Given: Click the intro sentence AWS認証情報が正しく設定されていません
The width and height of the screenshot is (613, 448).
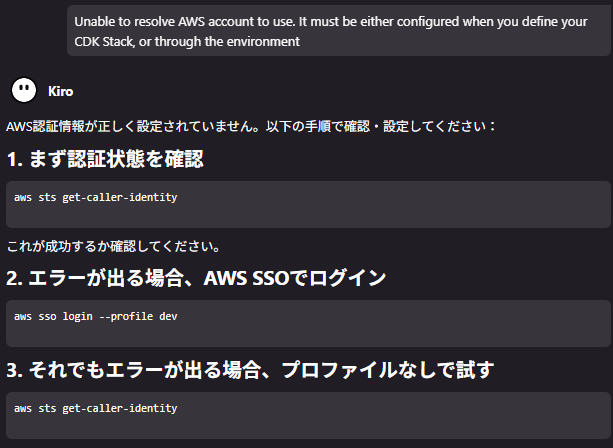Looking at the screenshot, I should (x=132, y=126).
